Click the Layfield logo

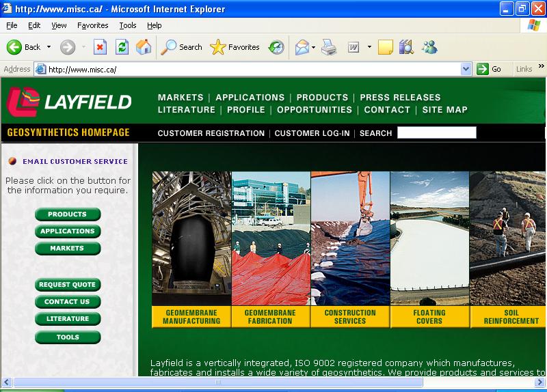click(69, 101)
